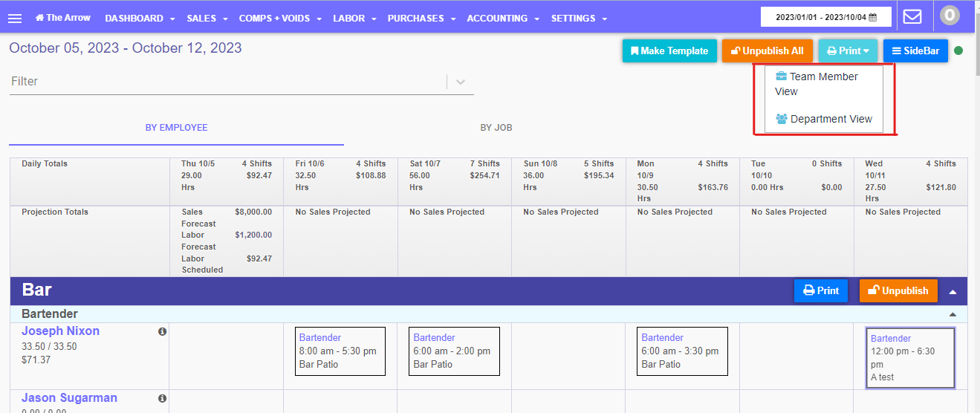Click the green status indicator dot

958,51
